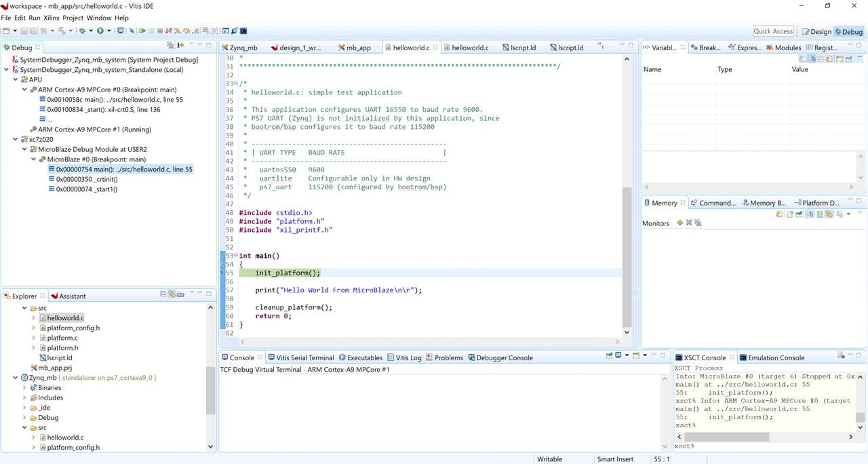Select the _start1() stack frame

(87, 189)
